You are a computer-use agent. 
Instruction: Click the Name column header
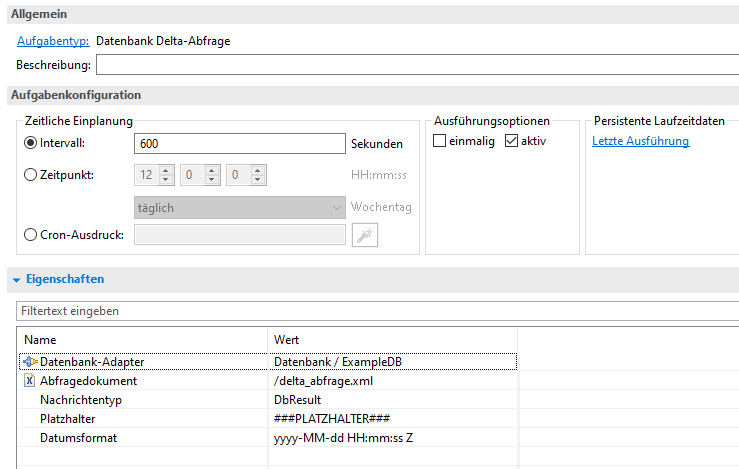click(x=143, y=340)
